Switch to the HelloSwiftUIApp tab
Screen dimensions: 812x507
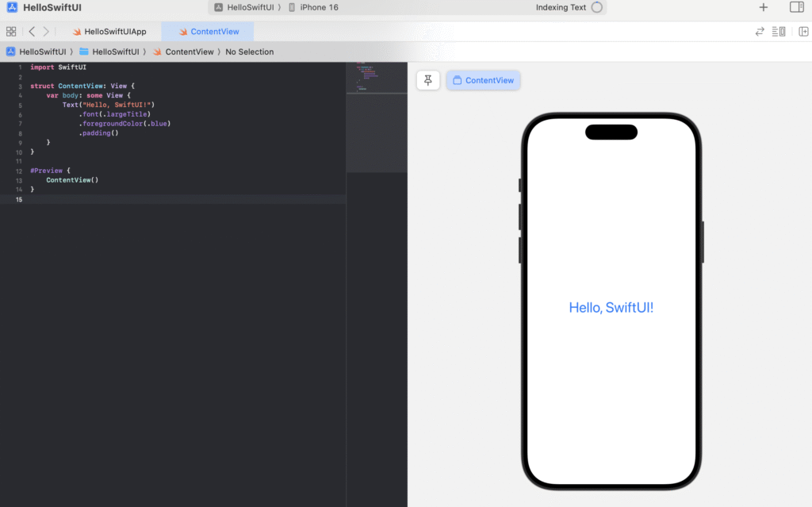pos(109,32)
